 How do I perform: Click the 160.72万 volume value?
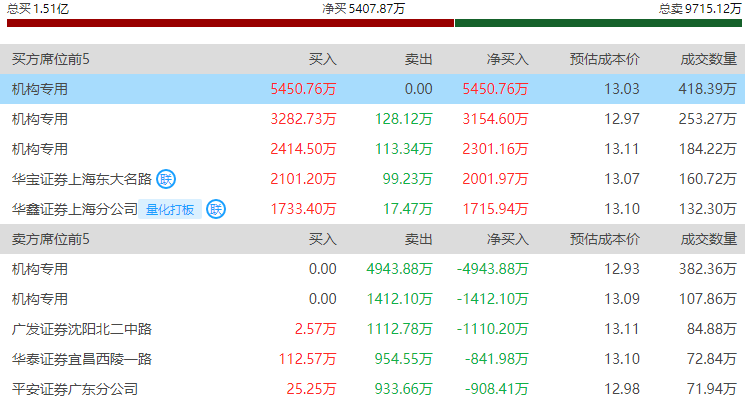707,179
